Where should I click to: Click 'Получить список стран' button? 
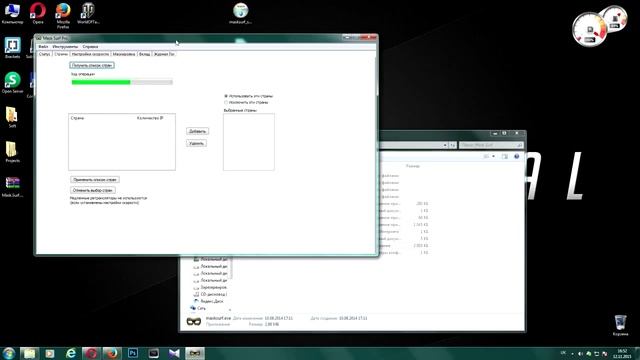pyautogui.click(x=92, y=65)
